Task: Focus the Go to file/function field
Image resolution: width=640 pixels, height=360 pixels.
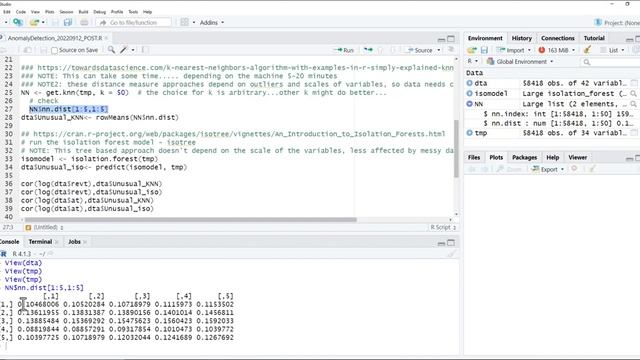Action: coord(134,22)
